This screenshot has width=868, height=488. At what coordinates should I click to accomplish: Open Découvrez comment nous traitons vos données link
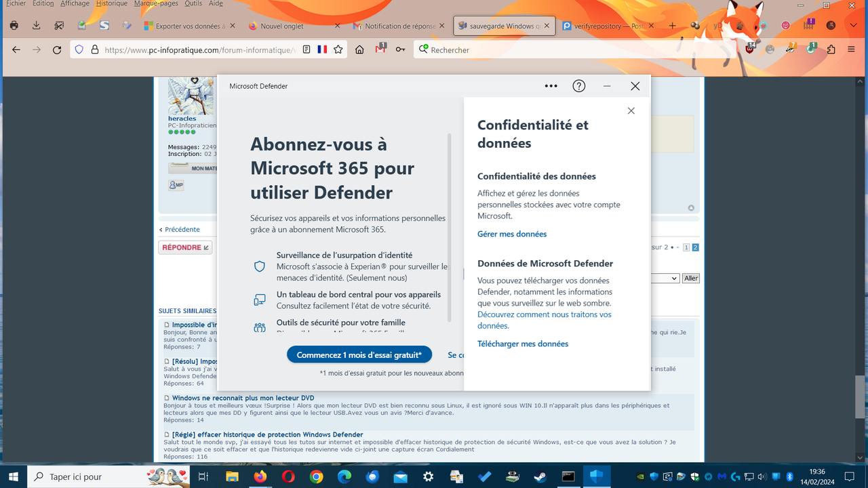545,320
